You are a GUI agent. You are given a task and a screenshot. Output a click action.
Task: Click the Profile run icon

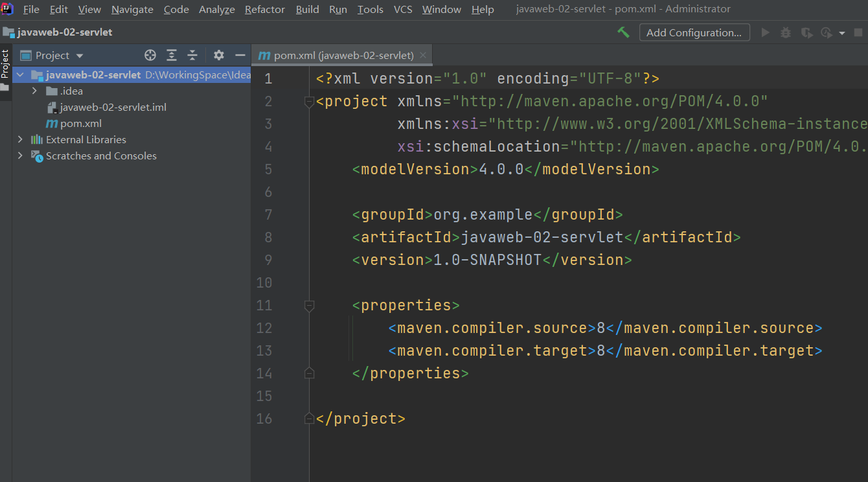pos(826,32)
